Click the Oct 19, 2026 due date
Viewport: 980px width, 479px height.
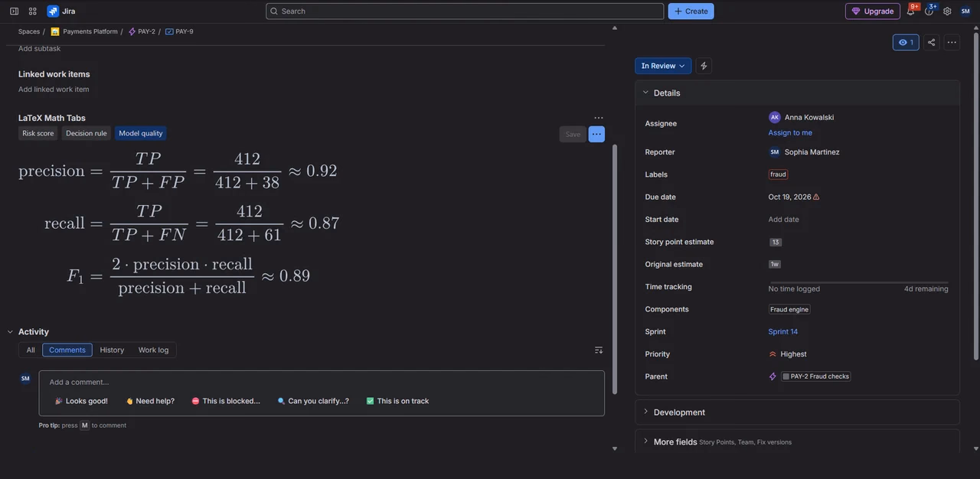coord(790,197)
